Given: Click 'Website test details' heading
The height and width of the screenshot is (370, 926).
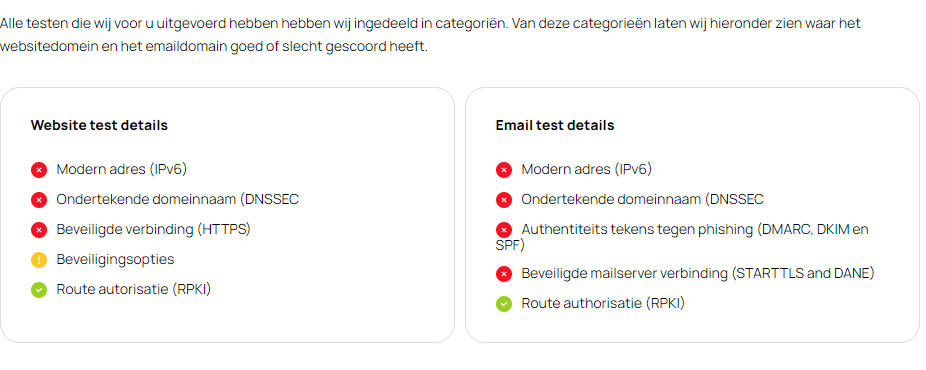Looking at the screenshot, I should pyautogui.click(x=99, y=126).
